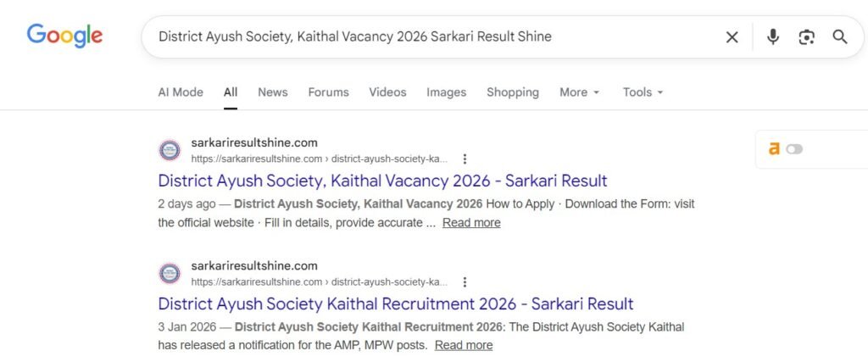Clear the search box text
The height and width of the screenshot is (362, 868).
click(x=732, y=37)
